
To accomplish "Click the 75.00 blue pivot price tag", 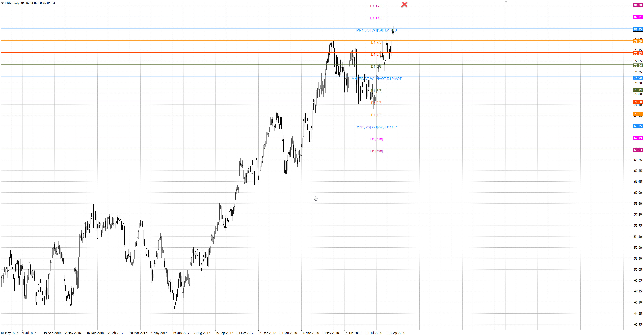I will (x=638, y=78).
